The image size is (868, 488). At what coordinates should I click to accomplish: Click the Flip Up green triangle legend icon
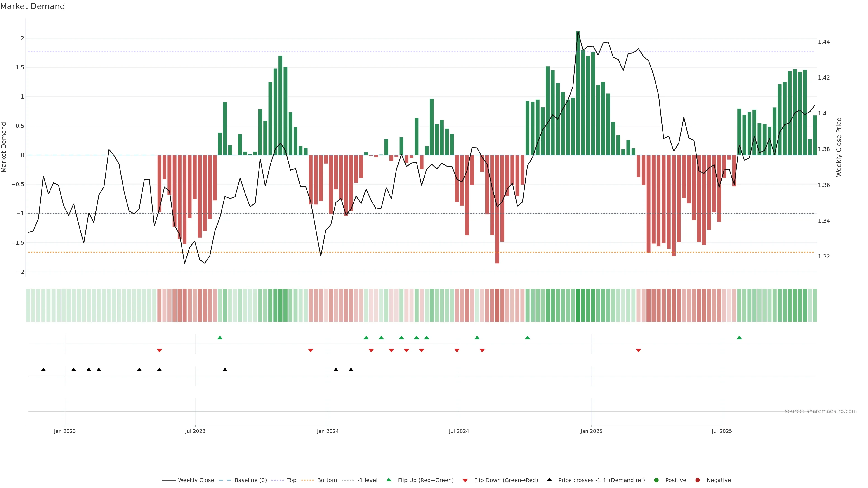(x=389, y=480)
